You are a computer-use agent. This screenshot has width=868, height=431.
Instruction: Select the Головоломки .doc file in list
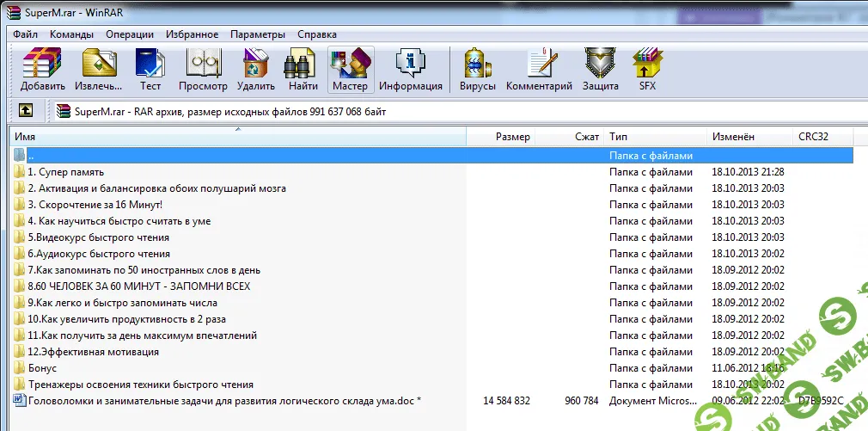click(x=223, y=401)
